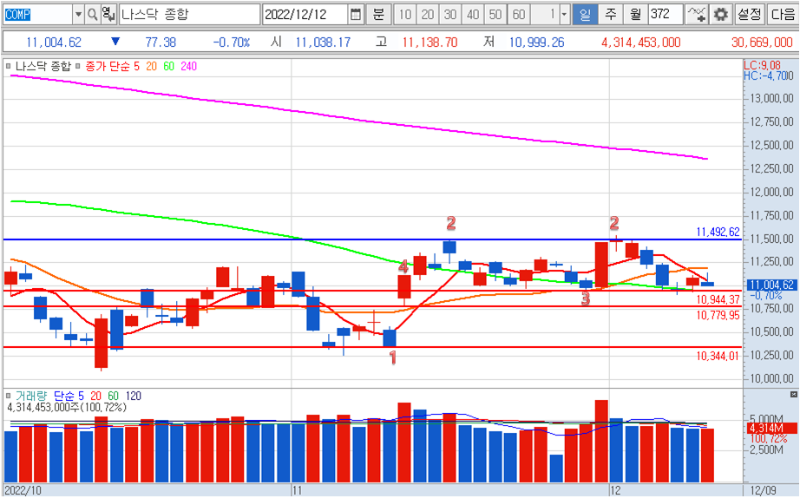Click the orange 20-day moving average label
The width and height of the screenshot is (800, 497).
click(152, 66)
